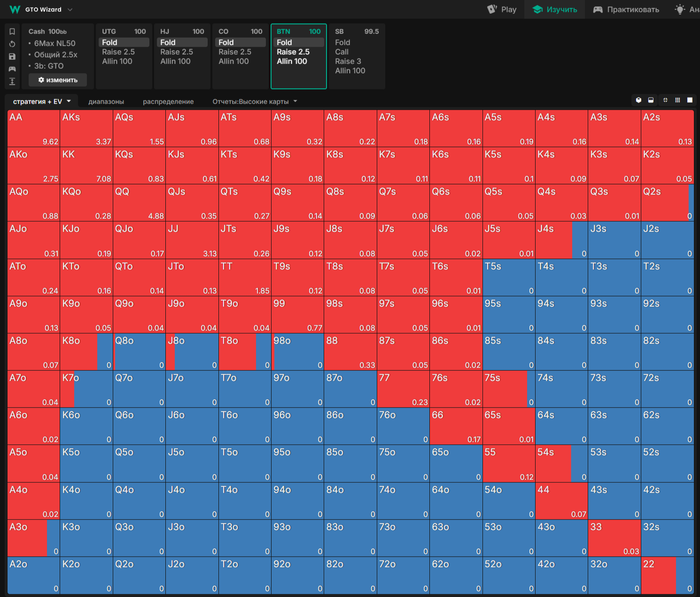This screenshot has width=700, height=597.
Task: Select Raise 2.5 under HJ
Action: (x=177, y=52)
